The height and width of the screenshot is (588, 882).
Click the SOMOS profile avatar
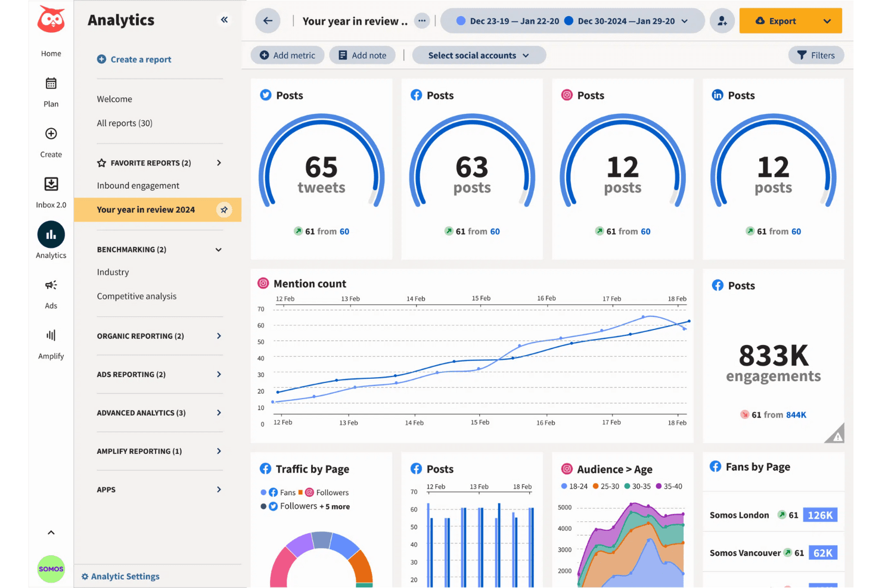point(51,569)
